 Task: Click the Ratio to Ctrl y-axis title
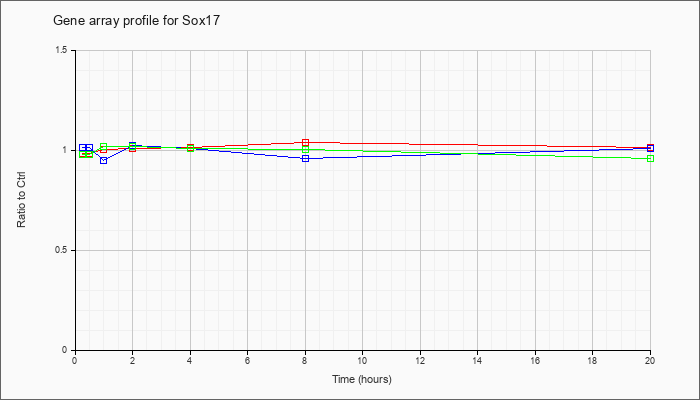(x=21, y=201)
